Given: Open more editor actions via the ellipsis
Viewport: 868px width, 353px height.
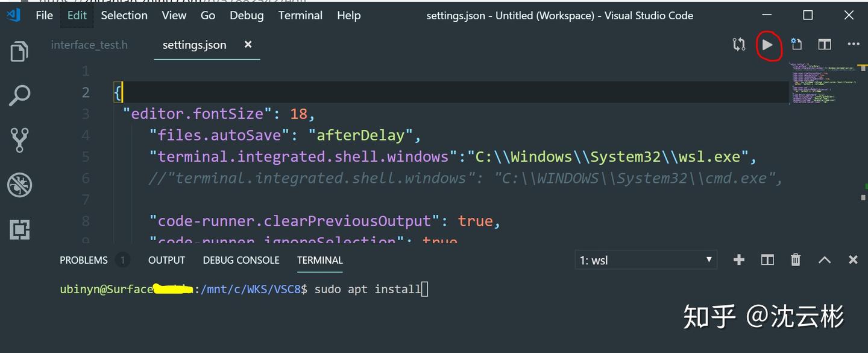Looking at the screenshot, I should (x=853, y=44).
